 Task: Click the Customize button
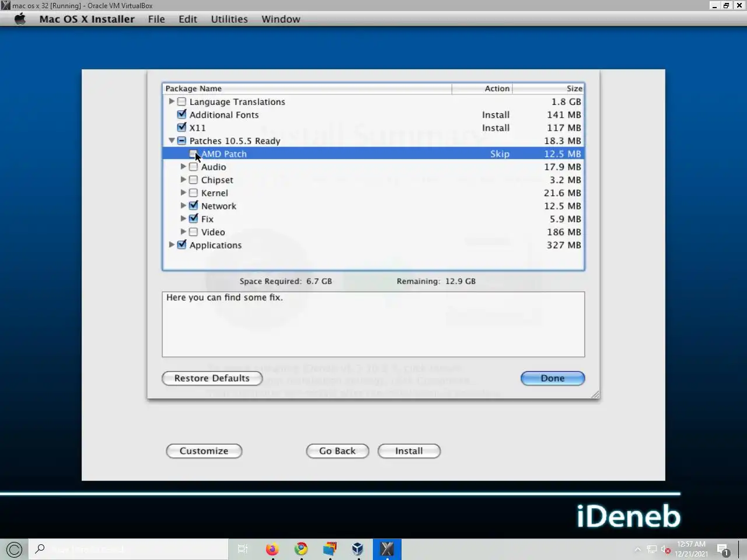(x=204, y=451)
